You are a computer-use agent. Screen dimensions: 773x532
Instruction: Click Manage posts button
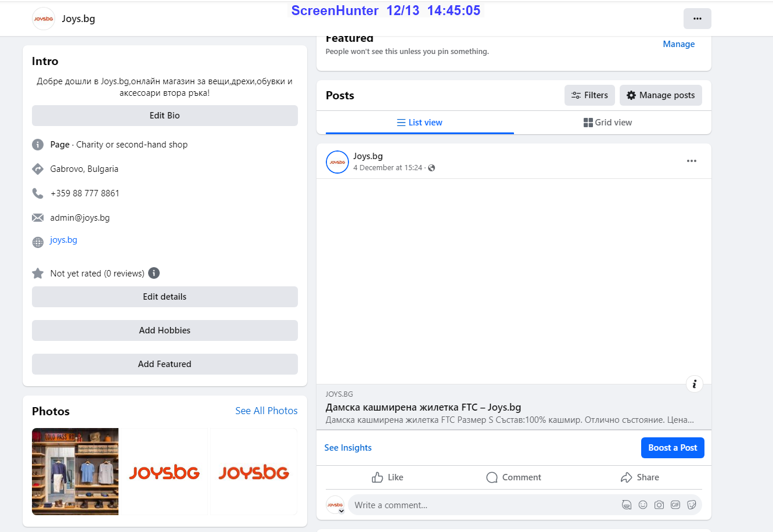pos(661,95)
